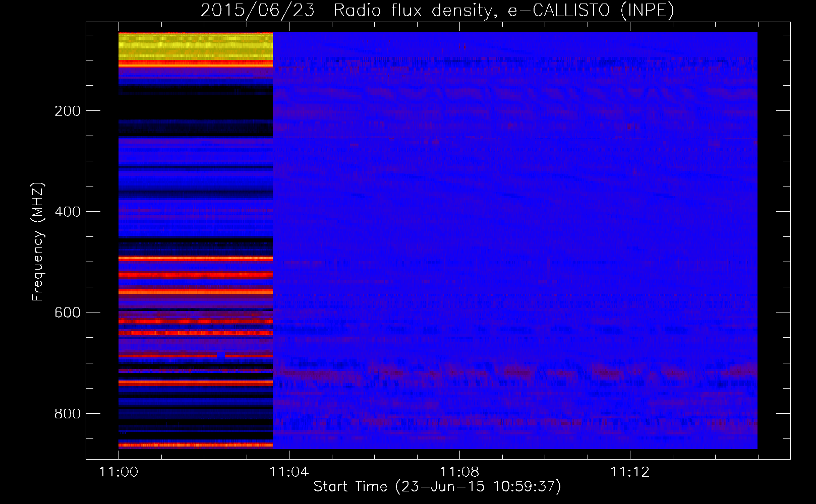This screenshot has width=816, height=504.
Task: Click the 600 frequency tick label
Action: click(68, 312)
